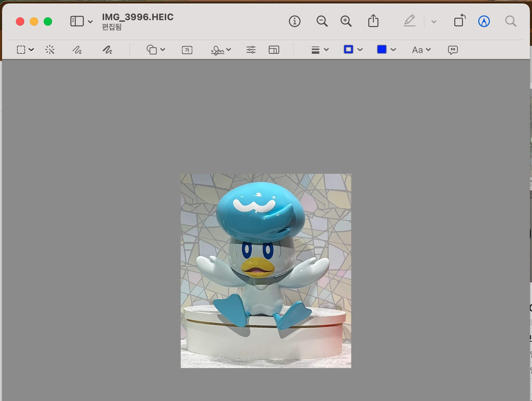Zoom out of the image
This screenshot has height=401, width=532.
322,22
